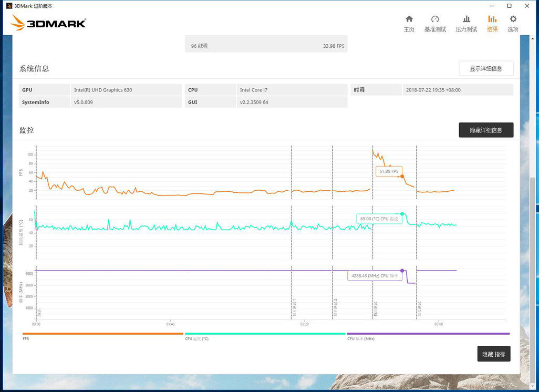Click the 系统信息 section heading
Viewport: 539px width, 392px height.
34,68
